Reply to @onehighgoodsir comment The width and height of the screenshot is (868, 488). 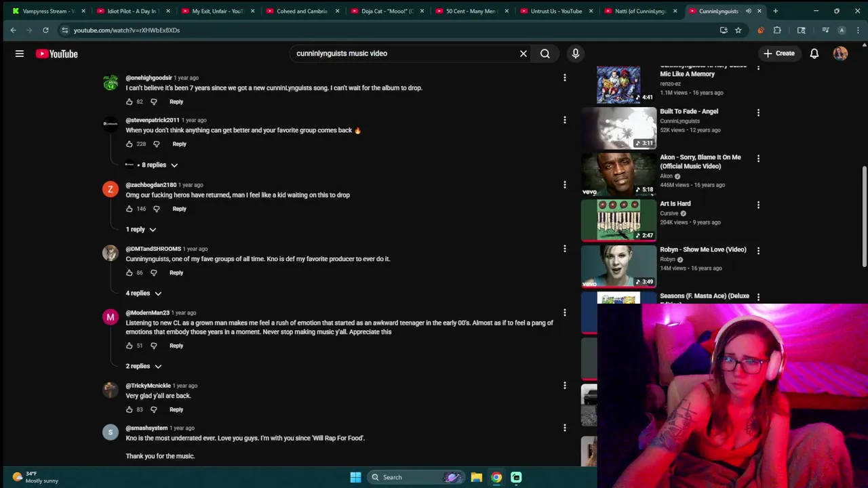tap(176, 102)
